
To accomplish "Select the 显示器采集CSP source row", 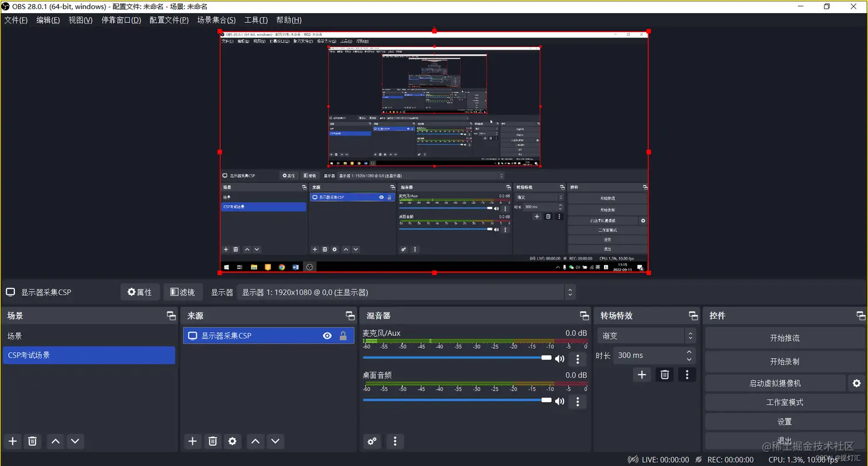I will click(x=269, y=336).
